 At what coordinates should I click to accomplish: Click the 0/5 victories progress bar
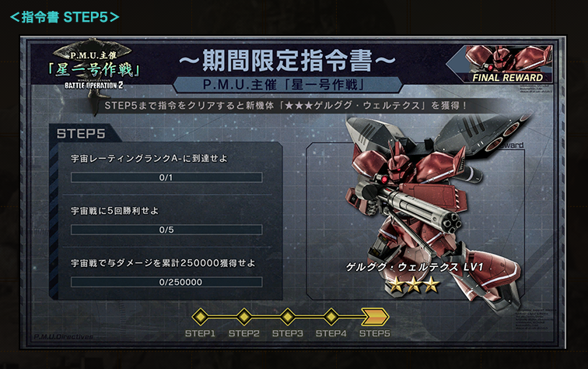click(166, 230)
